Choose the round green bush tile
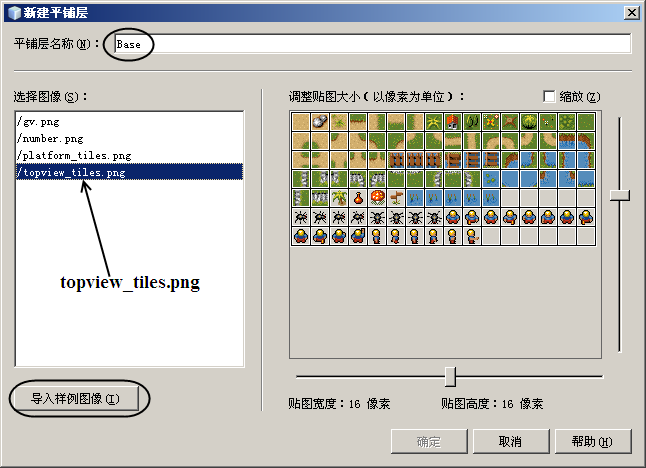 point(528,122)
